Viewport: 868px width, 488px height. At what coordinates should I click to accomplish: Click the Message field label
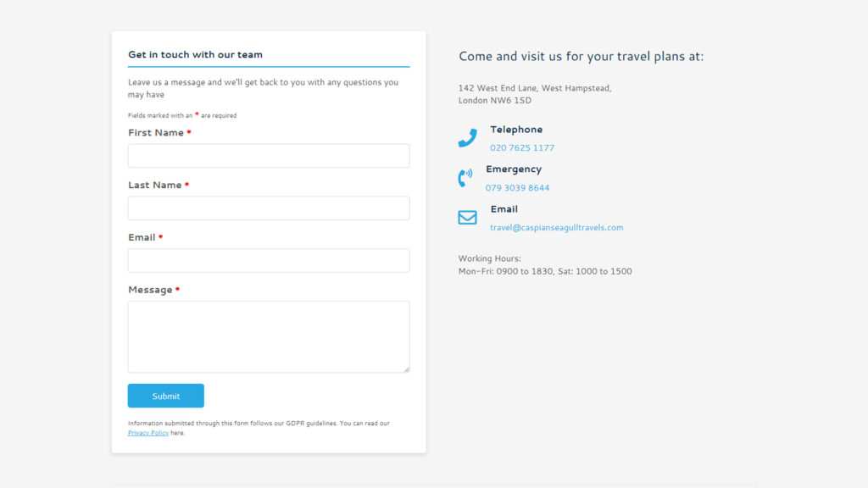click(150, 290)
